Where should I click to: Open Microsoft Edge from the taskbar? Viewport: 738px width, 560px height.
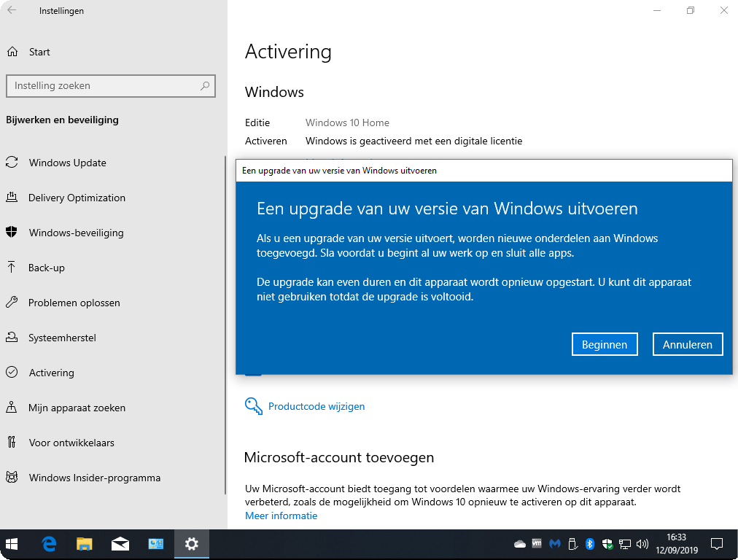point(50,544)
